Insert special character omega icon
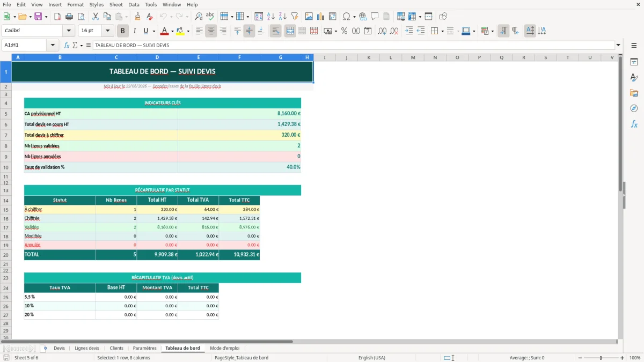The width and height of the screenshot is (644, 362). click(346, 17)
